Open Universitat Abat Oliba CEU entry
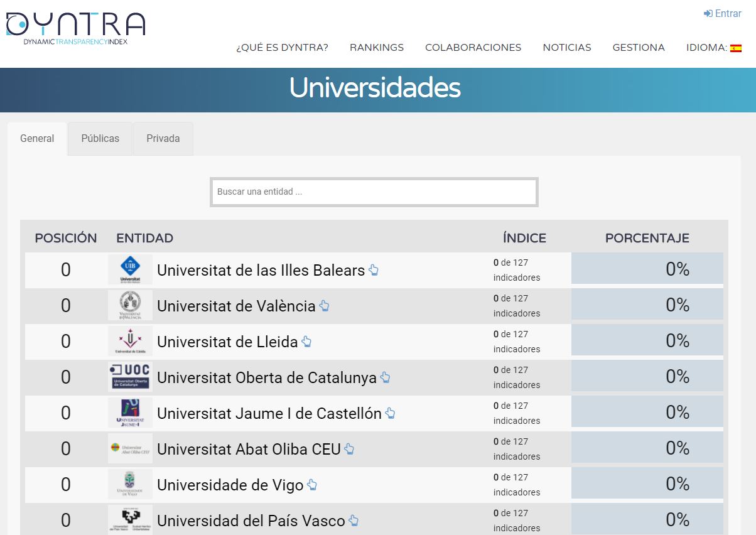The height and width of the screenshot is (535, 756). (249, 450)
